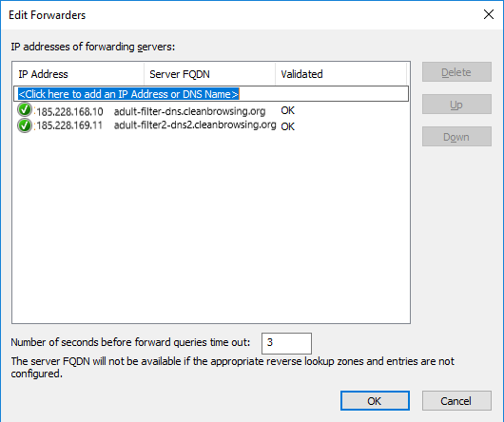
Task: Click the Down button
Action: point(456,137)
